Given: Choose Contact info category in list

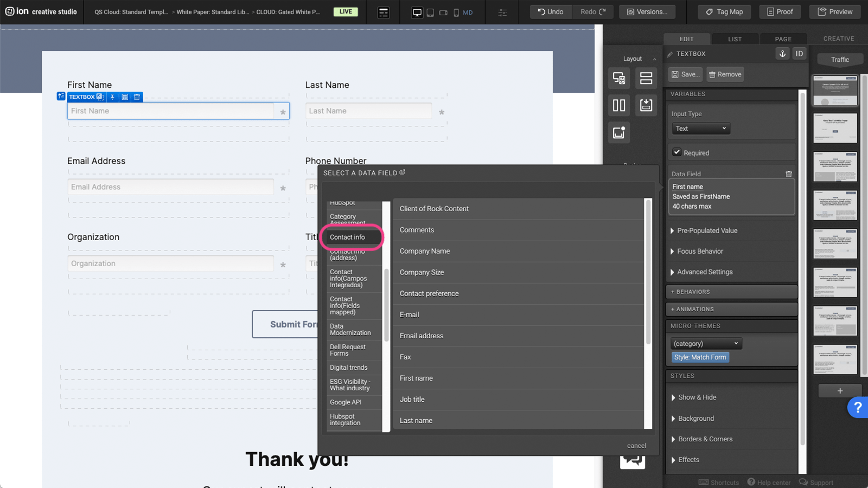Looking at the screenshot, I should point(347,237).
